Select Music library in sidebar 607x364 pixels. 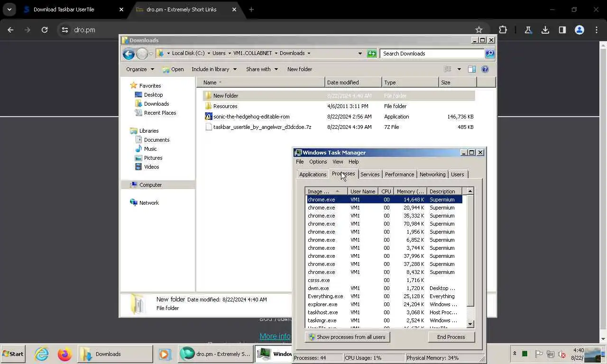pyautogui.click(x=150, y=149)
